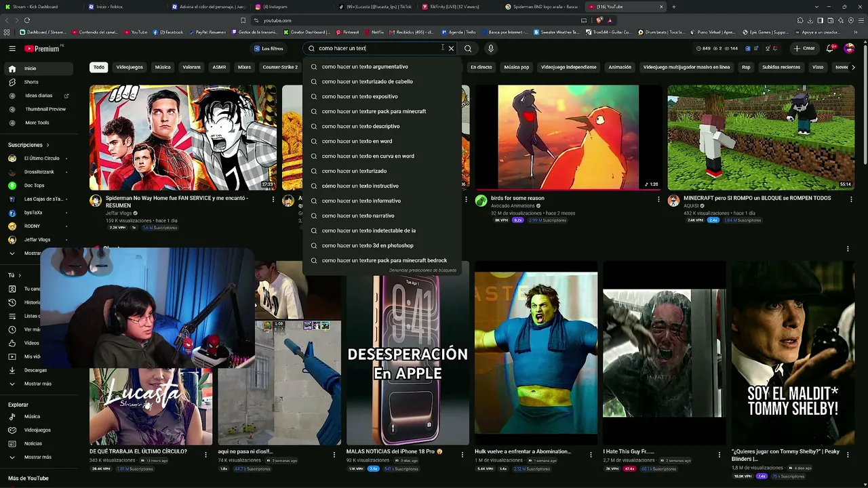Open options for birds for some reason video
Image resolution: width=868 pixels, height=488 pixels.
tap(658, 199)
